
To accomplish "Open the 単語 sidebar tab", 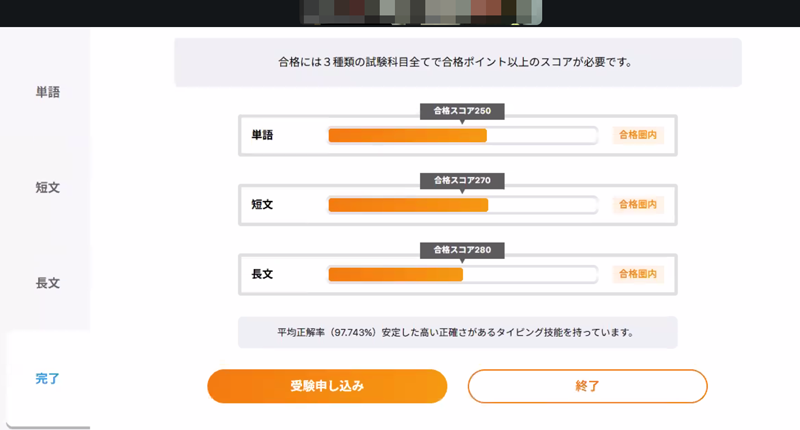I will pyautogui.click(x=48, y=92).
